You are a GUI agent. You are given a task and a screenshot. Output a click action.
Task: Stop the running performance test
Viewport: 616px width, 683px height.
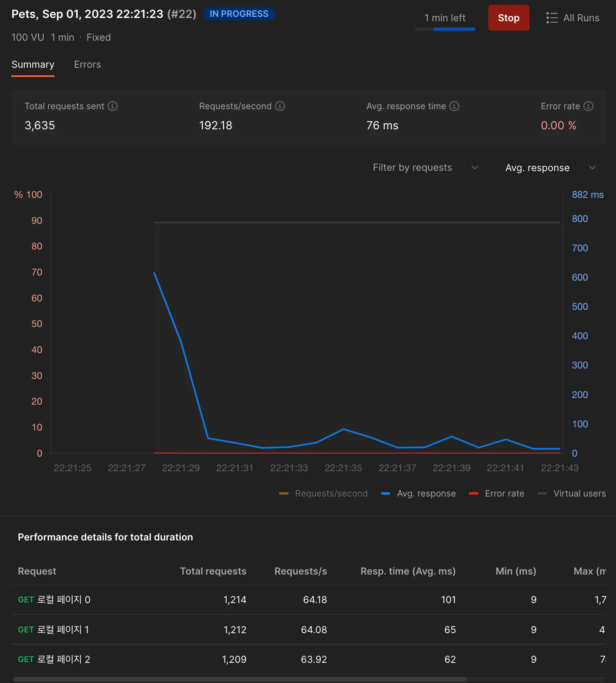(x=509, y=18)
